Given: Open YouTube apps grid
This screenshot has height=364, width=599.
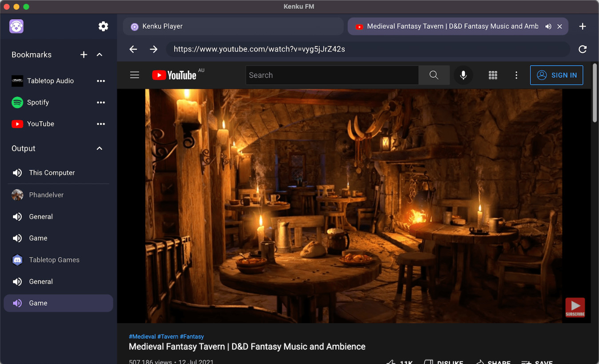Looking at the screenshot, I should tap(493, 75).
